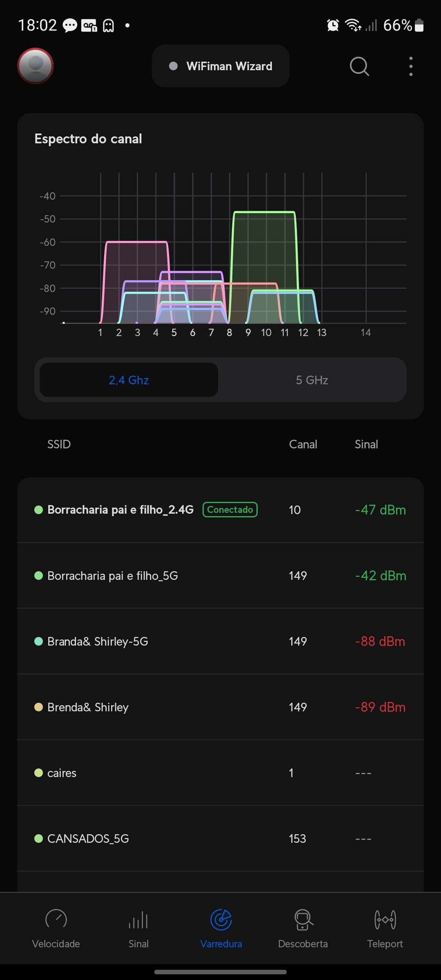Tap the search magnifier icon

[359, 66]
